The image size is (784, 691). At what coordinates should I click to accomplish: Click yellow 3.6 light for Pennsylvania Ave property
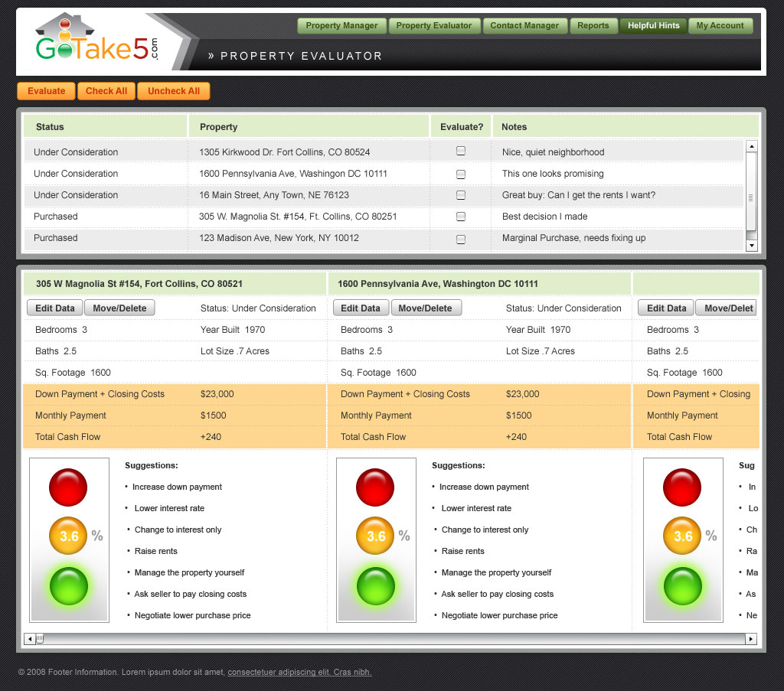pos(375,536)
